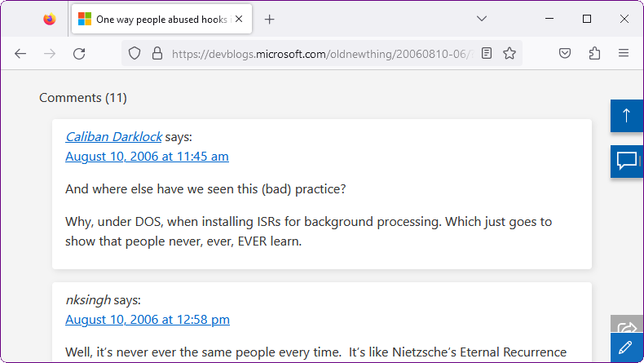This screenshot has height=363, width=644.
Task: Close the Firefox window
Action: (624, 19)
